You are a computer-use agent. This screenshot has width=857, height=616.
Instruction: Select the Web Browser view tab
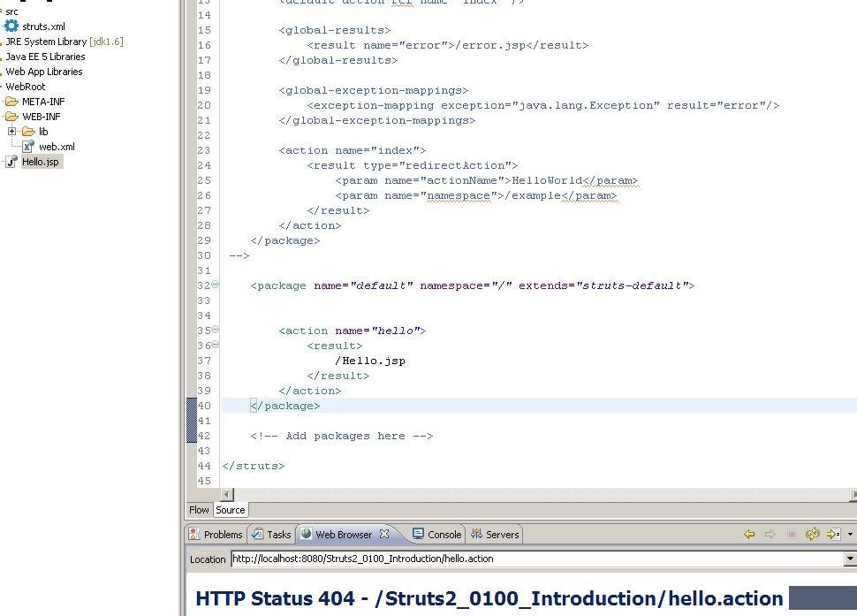[x=343, y=535]
